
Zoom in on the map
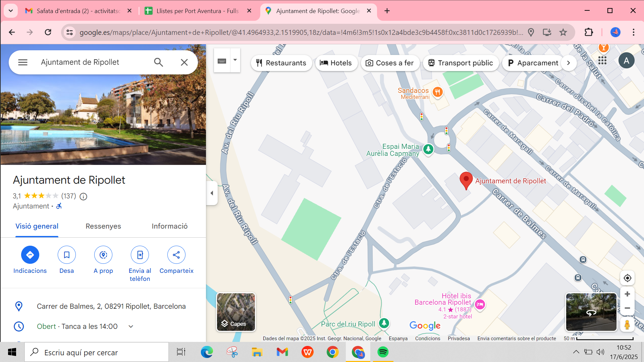(627, 294)
